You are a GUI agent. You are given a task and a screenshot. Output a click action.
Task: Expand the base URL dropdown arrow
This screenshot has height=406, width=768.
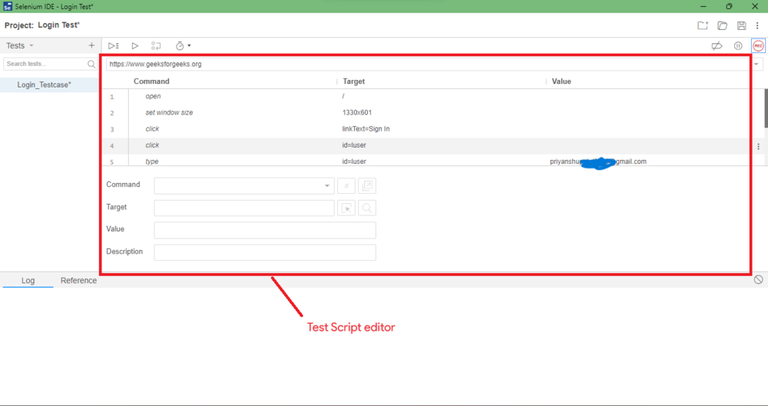click(757, 64)
